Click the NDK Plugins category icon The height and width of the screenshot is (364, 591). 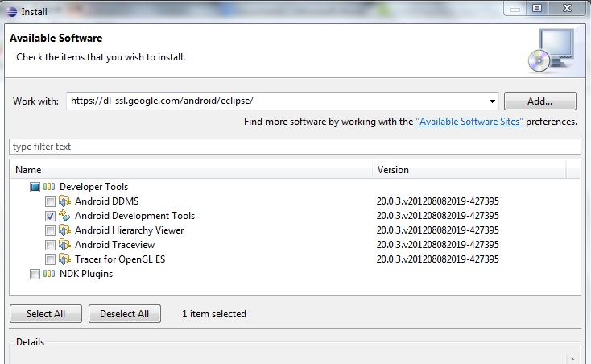tap(49, 274)
